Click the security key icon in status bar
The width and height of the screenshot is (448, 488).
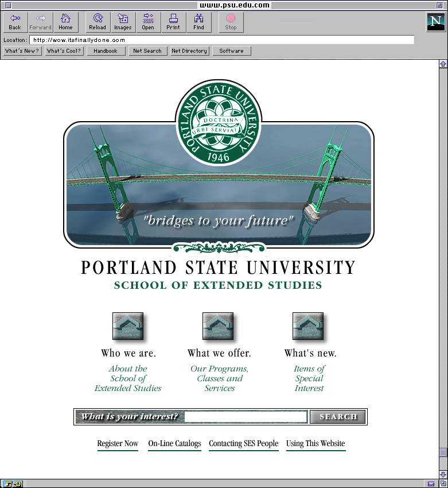(13, 484)
